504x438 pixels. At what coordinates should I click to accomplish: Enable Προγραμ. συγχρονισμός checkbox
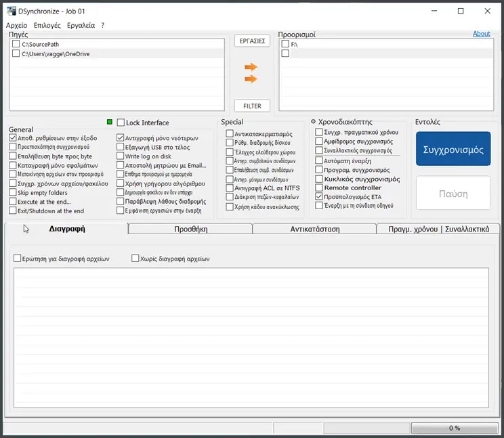[x=319, y=169]
